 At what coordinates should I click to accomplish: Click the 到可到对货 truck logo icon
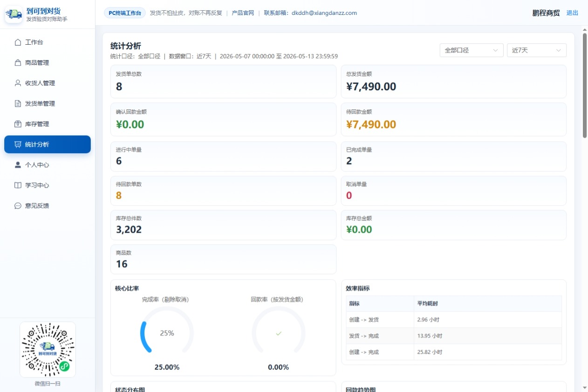(x=14, y=15)
